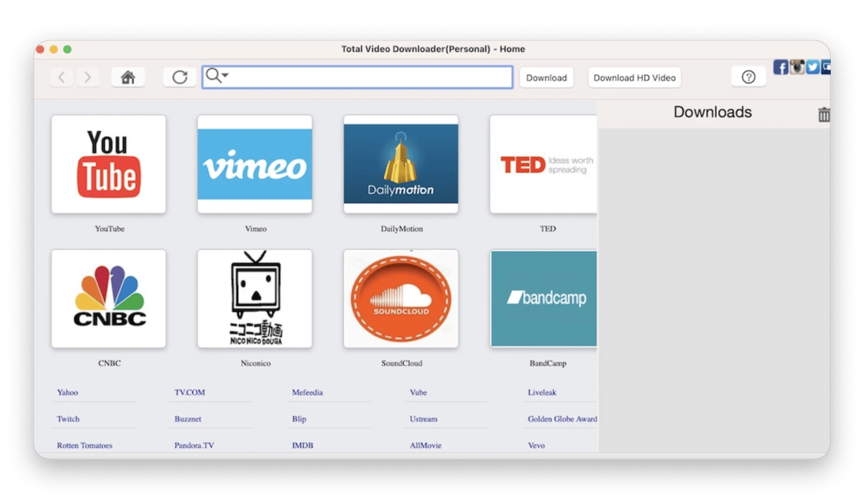
Task: Click the Download HD Video button
Action: click(x=634, y=78)
